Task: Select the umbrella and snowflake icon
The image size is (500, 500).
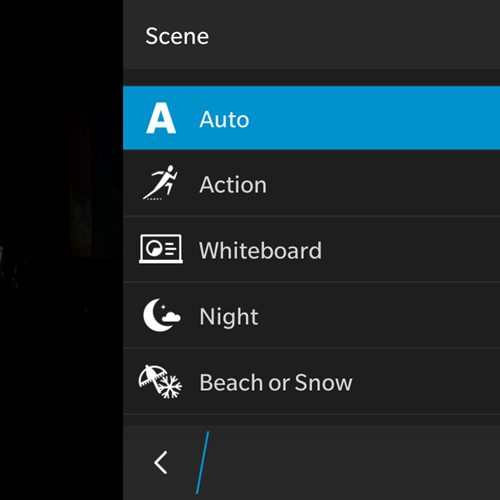Action: tap(160, 382)
